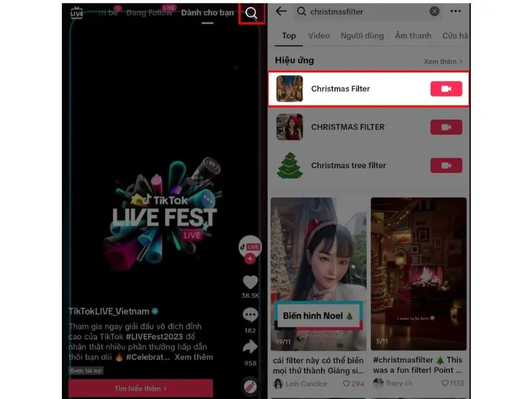Open Christmas Filter effect thumbnail

pyautogui.click(x=289, y=89)
